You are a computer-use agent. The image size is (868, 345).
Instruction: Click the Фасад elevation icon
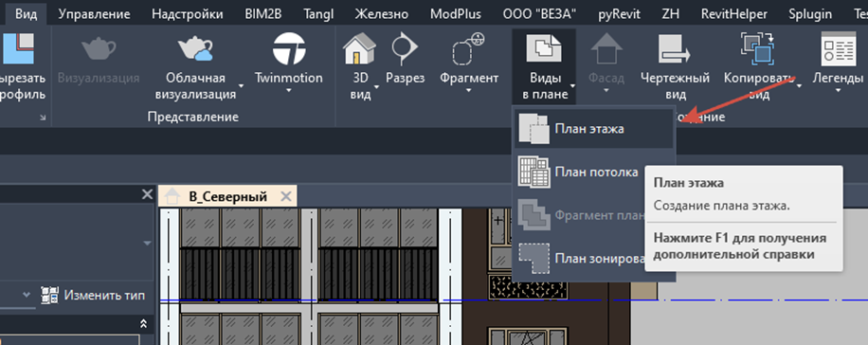[x=606, y=48]
